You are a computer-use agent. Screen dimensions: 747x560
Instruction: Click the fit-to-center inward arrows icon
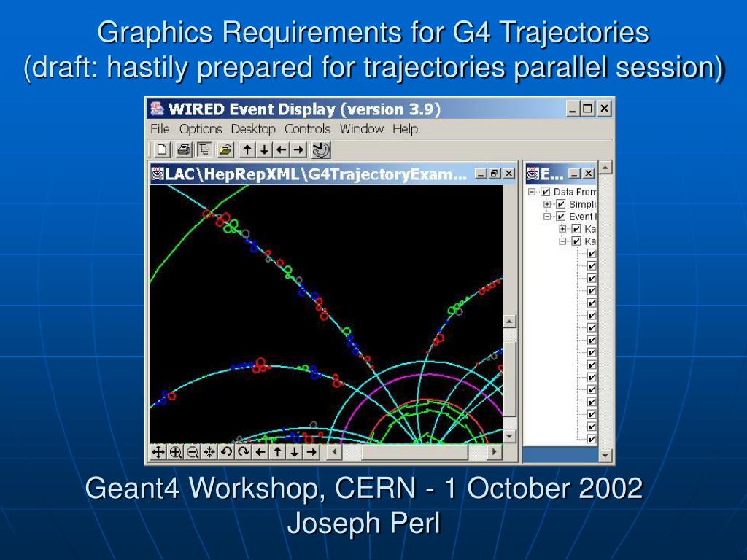coord(209,451)
